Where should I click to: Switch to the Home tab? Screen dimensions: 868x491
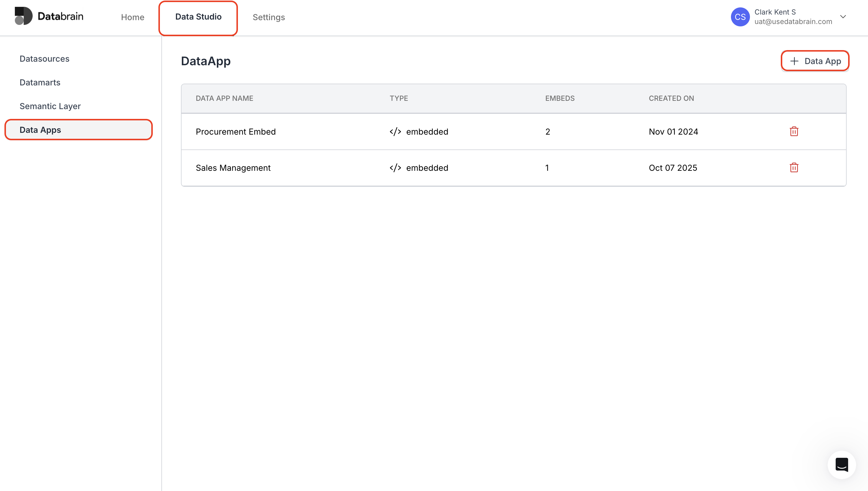click(x=132, y=17)
